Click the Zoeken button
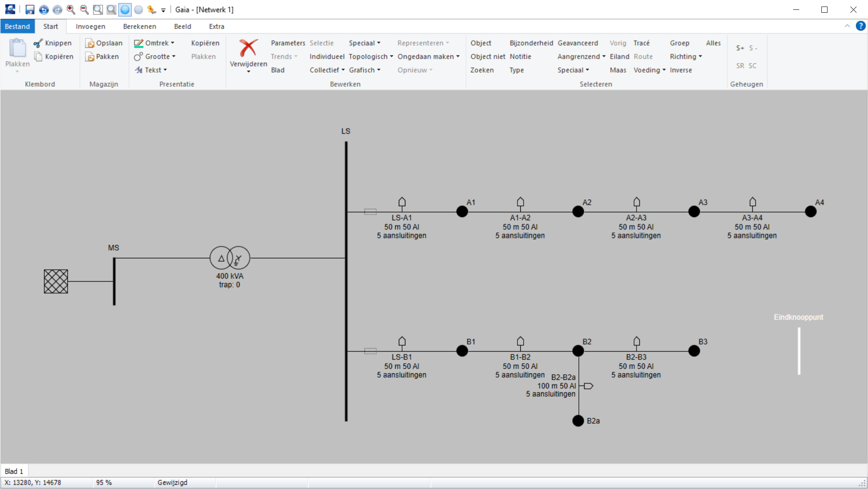Screen dimensions: 868x489 pyautogui.click(x=481, y=70)
